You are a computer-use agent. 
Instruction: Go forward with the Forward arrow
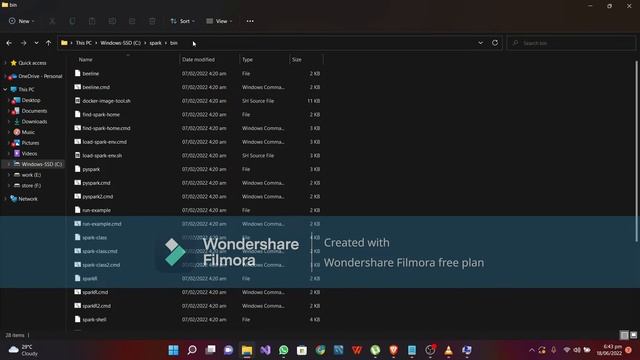coord(23,43)
